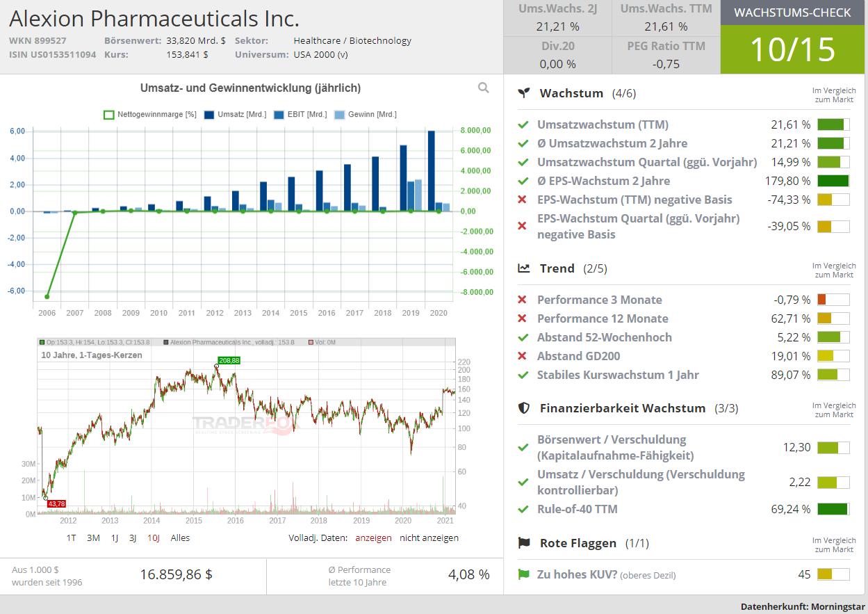
Task: Click the 10/15 growth check score
Action: pos(792,49)
